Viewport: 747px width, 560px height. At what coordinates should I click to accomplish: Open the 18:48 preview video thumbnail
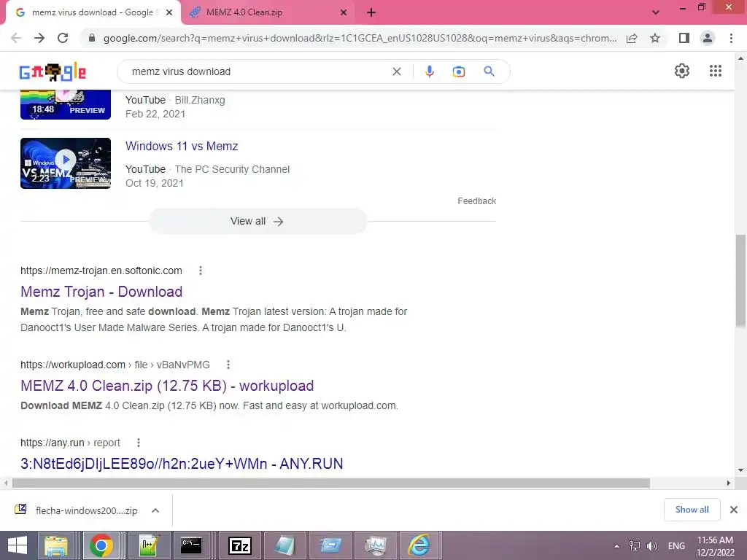pyautogui.click(x=66, y=104)
